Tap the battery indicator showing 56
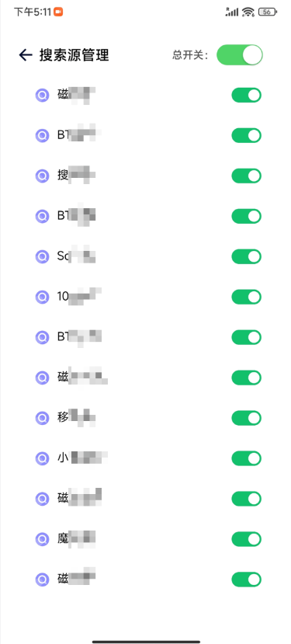The height and width of the screenshot is (644, 291). [267, 12]
